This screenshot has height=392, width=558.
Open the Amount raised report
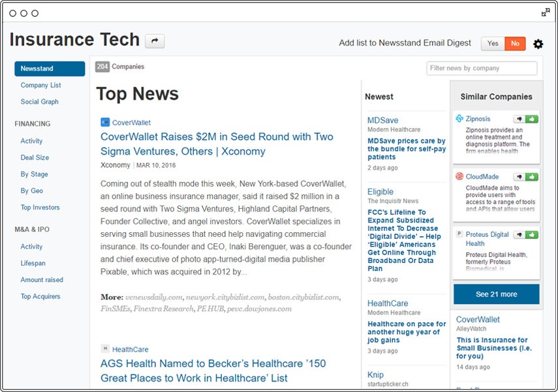42,280
